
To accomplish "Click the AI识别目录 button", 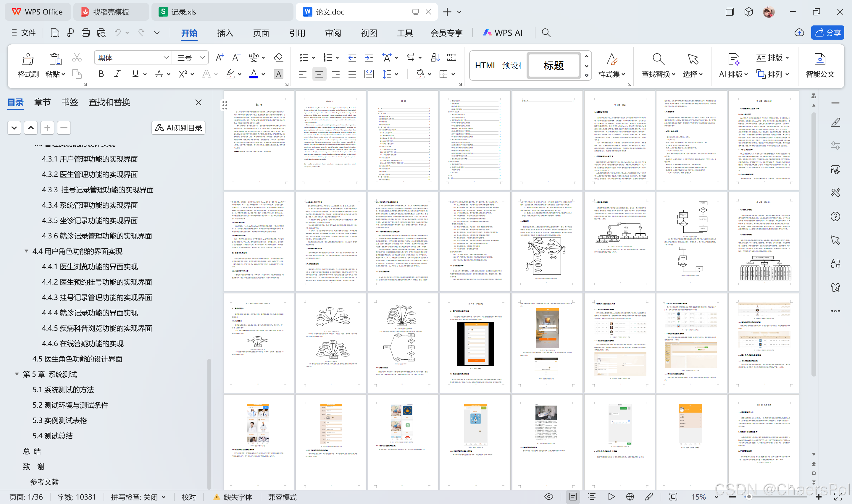I will point(178,128).
